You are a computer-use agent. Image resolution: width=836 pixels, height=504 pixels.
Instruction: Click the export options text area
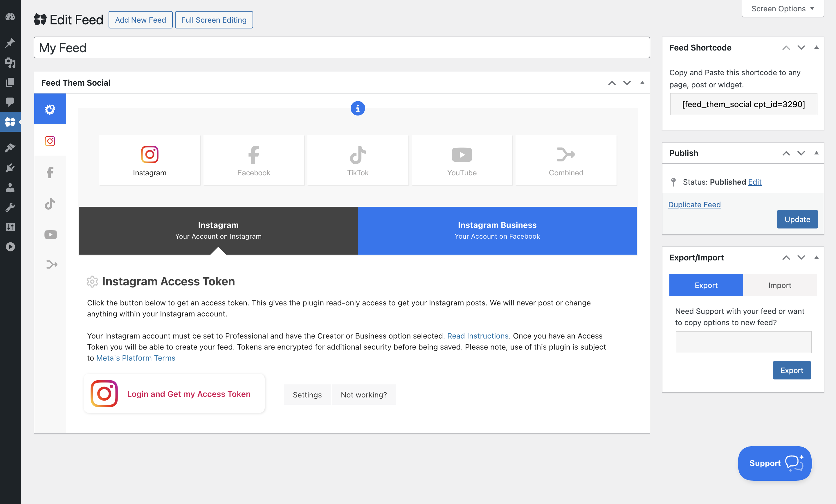coord(743,342)
